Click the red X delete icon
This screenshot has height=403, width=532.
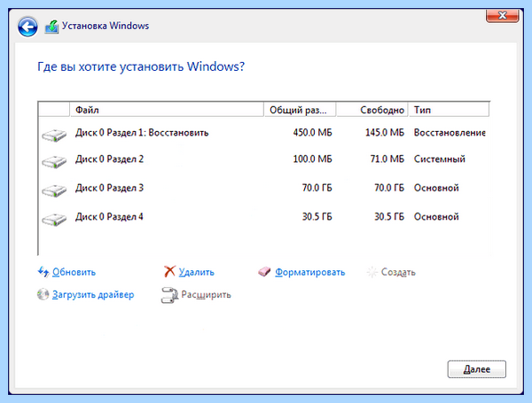169,272
